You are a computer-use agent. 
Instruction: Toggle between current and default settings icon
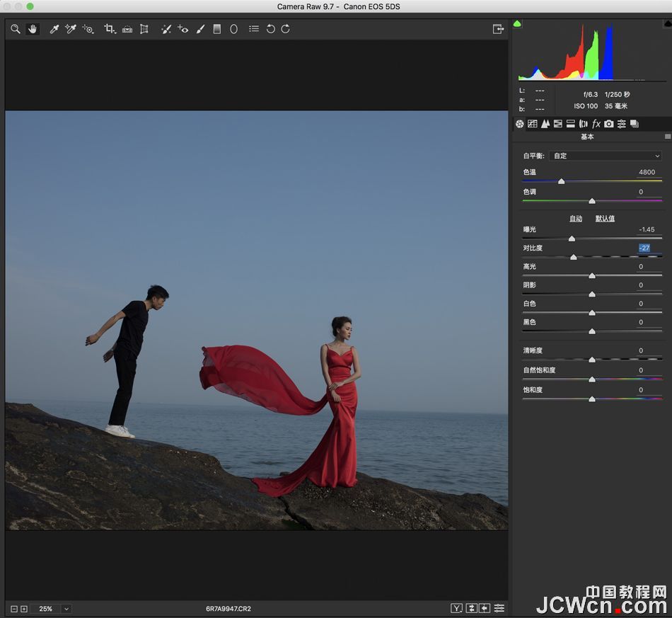pos(499,608)
